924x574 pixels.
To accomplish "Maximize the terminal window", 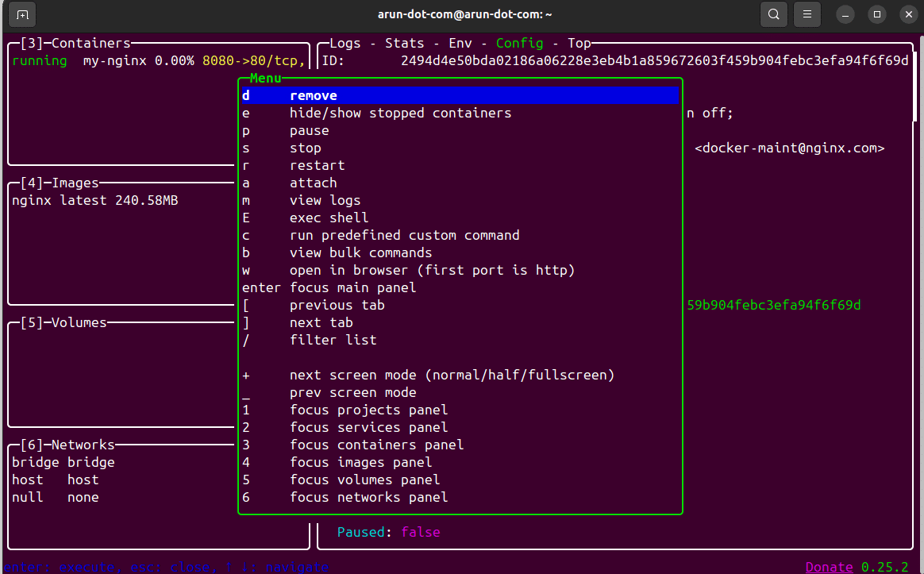I will click(877, 15).
